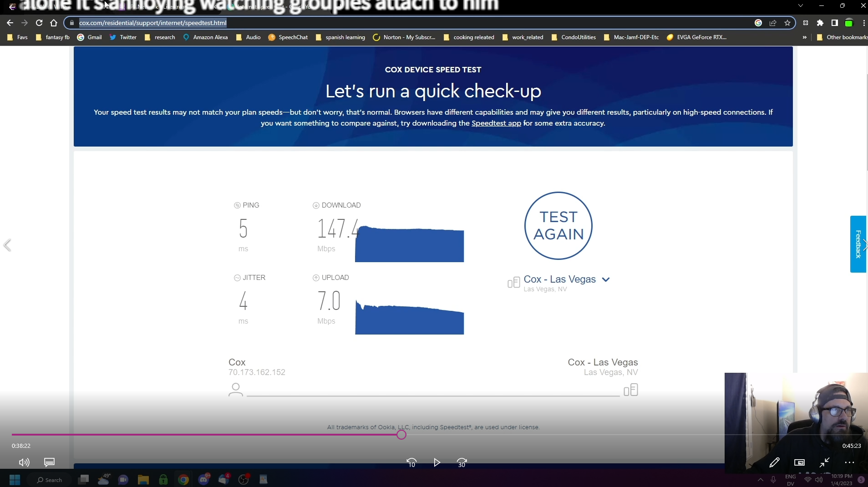868x487 pixels.
Task: Open the spanish learning bookmark folder
Action: [x=340, y=37]
